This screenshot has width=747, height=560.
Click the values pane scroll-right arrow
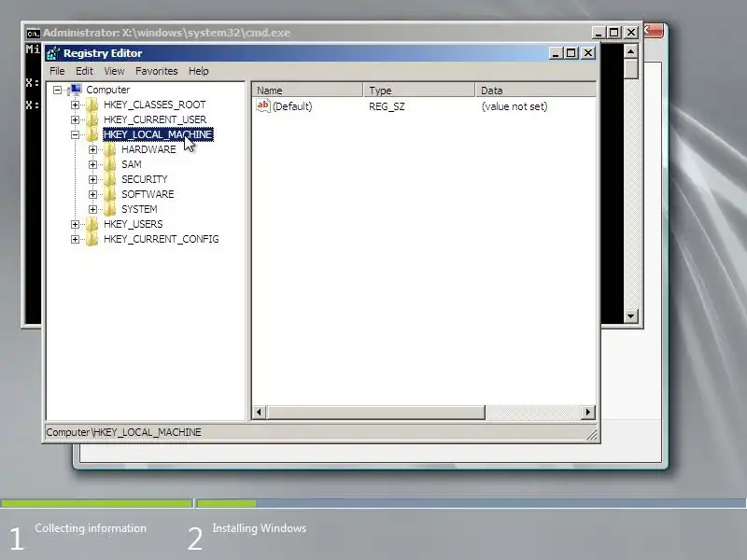[588, 413]
